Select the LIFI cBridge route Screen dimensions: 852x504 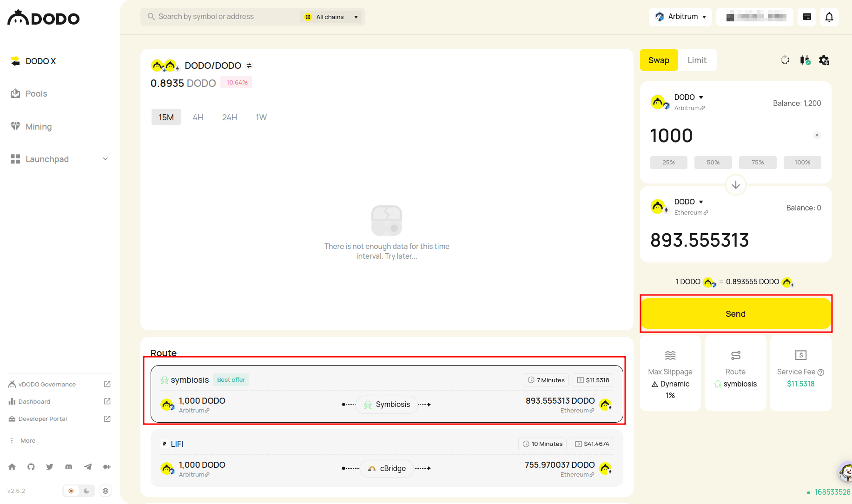(x=387, y=458)
